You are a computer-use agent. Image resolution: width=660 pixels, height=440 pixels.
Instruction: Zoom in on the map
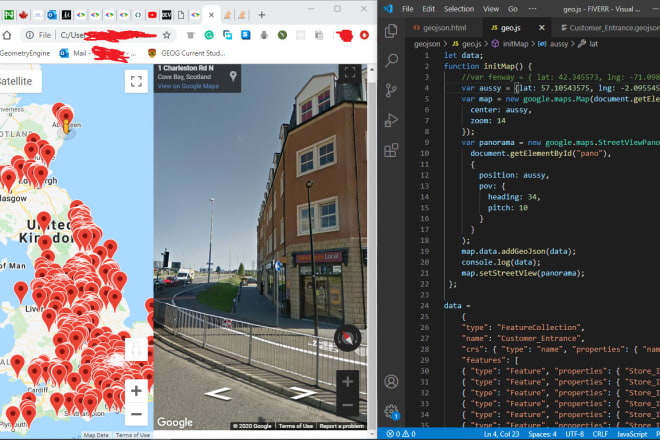[x=136, y=391]
